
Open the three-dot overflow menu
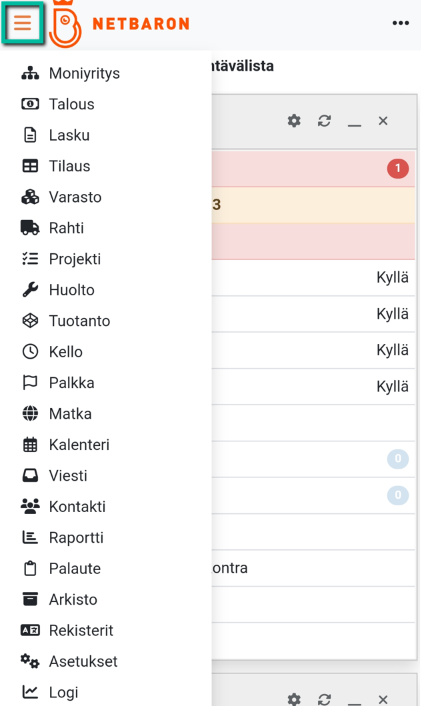[x=400, y=23]
